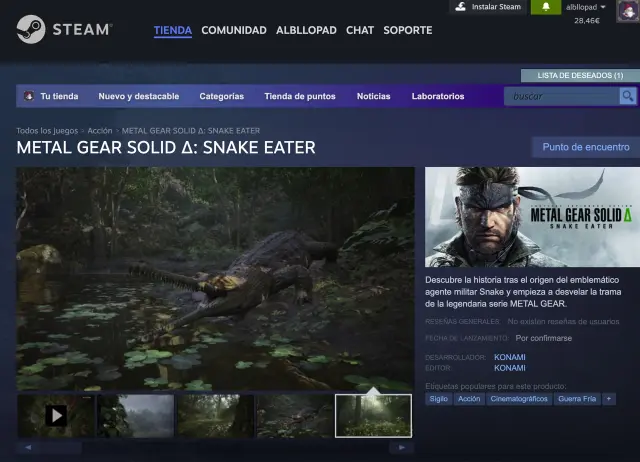Select the Guerra Fría tag

point(577,399)
